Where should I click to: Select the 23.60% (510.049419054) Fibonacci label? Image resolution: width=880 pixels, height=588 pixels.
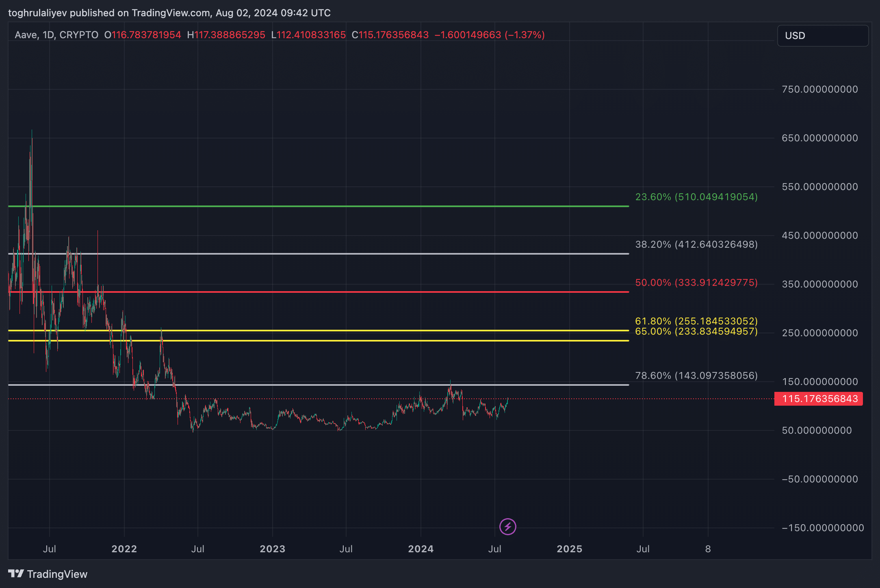[696, 197]
